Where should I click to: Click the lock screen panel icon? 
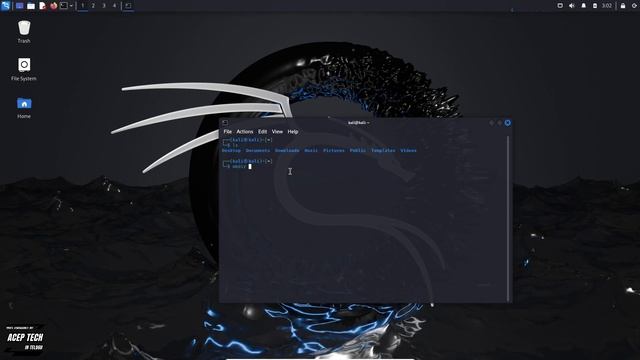pyautogui.click(x=623, y=6)
